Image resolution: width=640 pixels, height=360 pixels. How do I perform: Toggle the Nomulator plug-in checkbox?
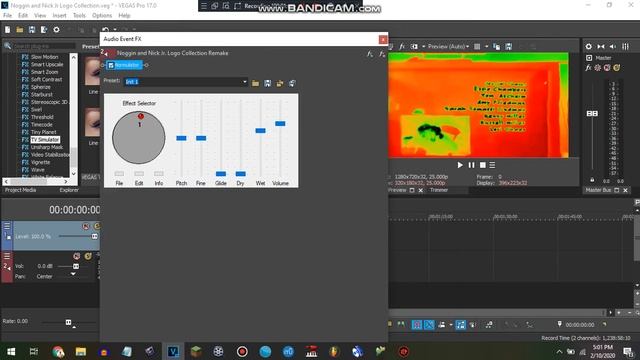[111, 65]
